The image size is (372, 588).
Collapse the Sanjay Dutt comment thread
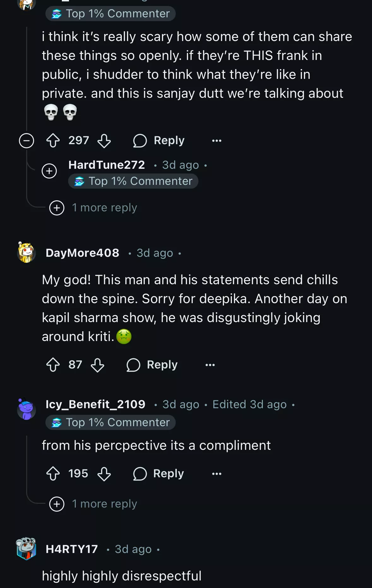27,141
